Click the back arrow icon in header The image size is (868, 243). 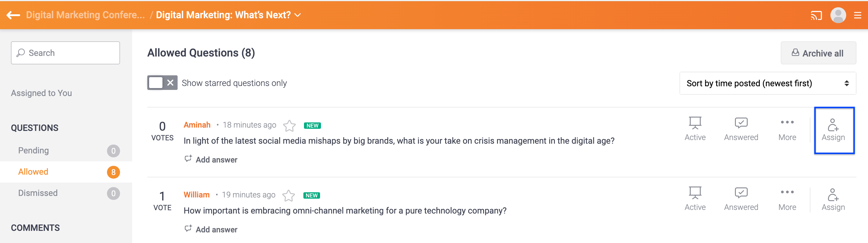pos(13,15)
